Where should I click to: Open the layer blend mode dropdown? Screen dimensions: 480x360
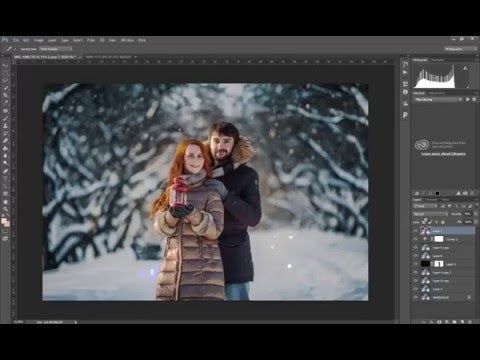coord(431,214)
